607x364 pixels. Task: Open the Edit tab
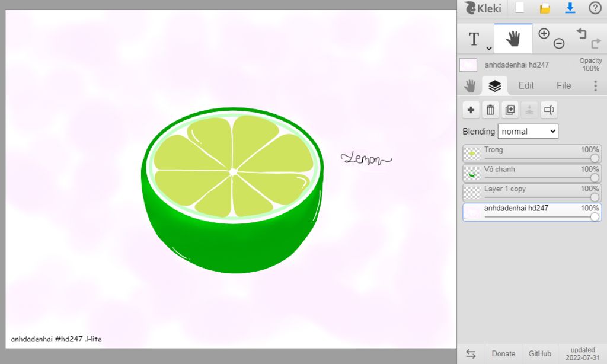click(x=526, y=85)
